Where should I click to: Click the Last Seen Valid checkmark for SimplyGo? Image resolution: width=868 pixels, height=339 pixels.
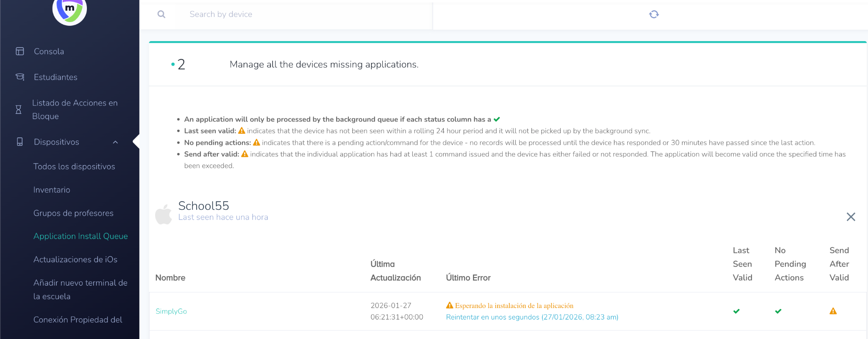tap(737, 311)
